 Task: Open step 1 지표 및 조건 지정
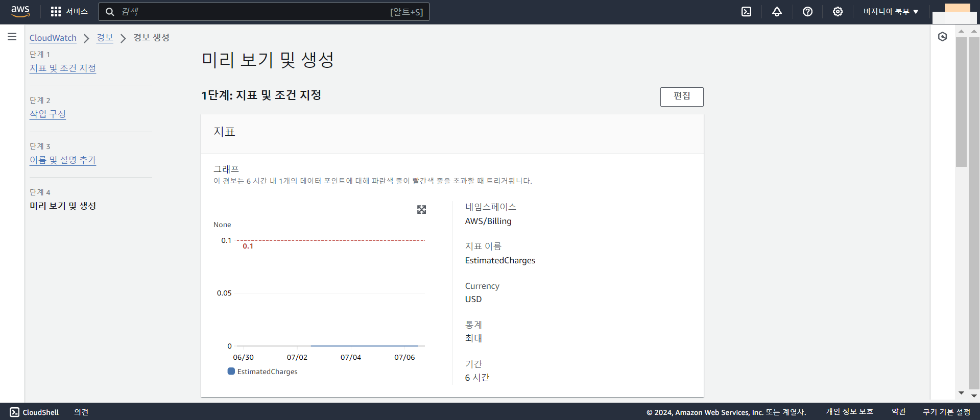coord(63,68)
